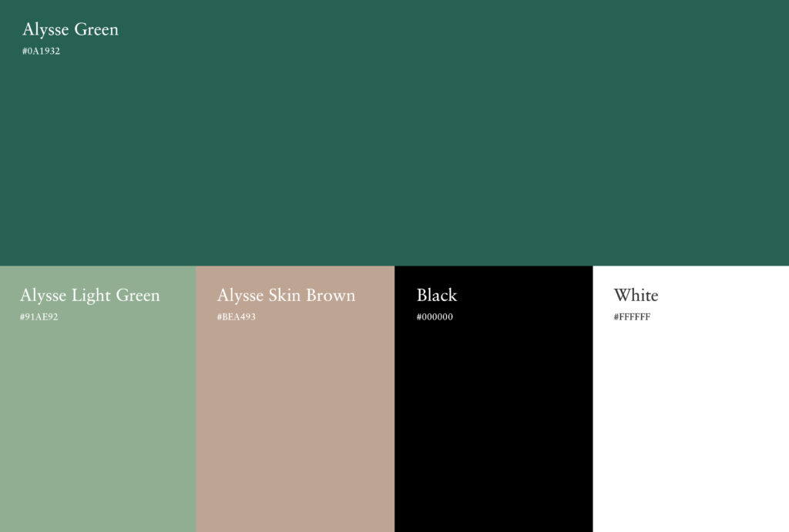The image size is (789, 532).
Task: Select the #91AE92 hex code text
Action: [39, 316]
